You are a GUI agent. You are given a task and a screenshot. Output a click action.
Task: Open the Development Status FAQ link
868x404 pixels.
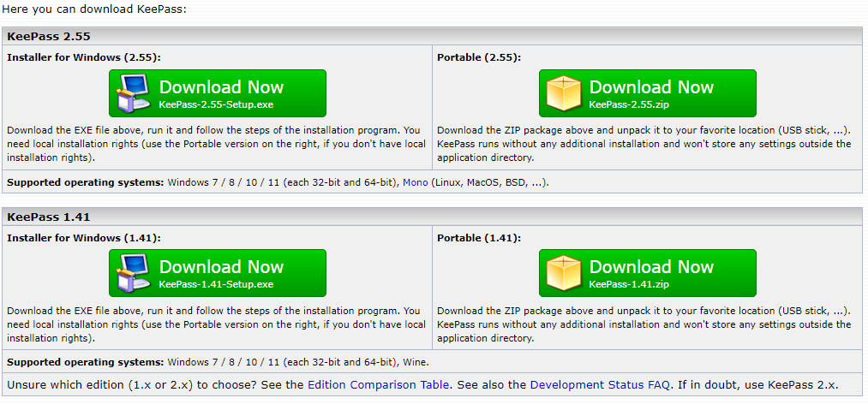click(x=600, y=384)
